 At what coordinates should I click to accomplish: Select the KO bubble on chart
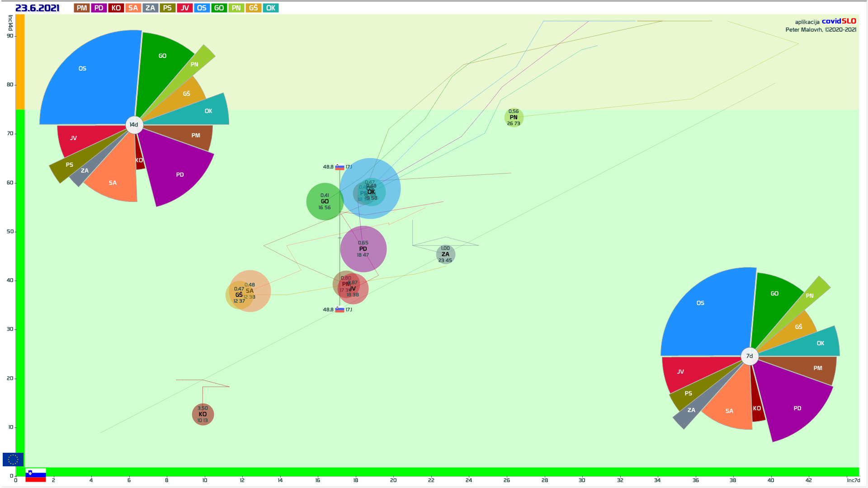[x=203, y=414]
